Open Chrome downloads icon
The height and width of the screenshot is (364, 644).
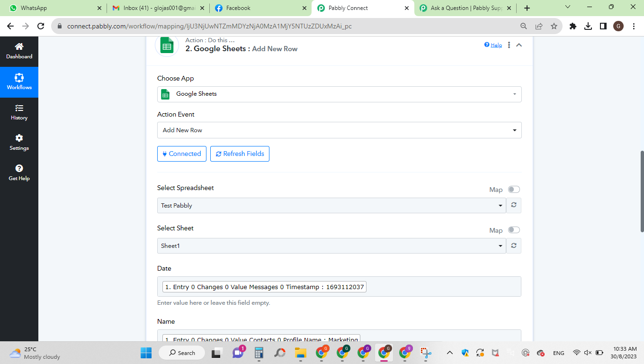coord(588,27)
